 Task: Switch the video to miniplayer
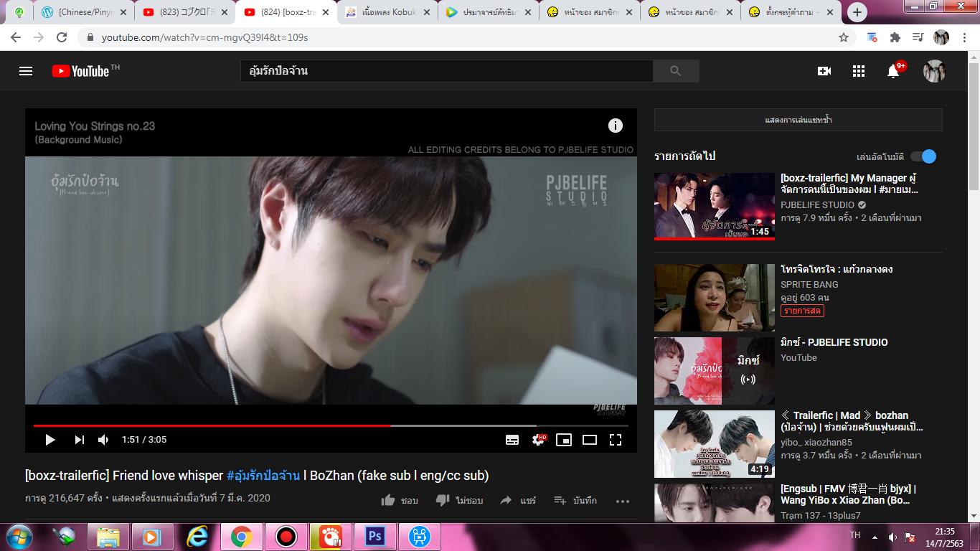(564, 440)
